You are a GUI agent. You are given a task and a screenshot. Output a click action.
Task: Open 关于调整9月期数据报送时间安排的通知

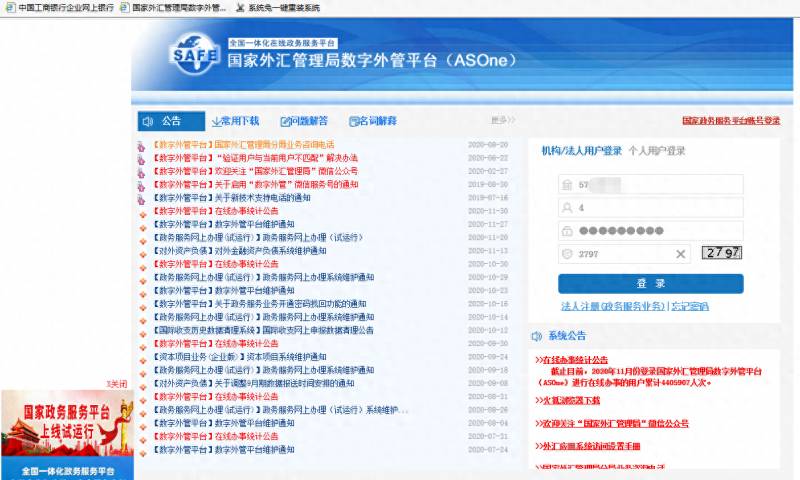(x=253, y=384)
